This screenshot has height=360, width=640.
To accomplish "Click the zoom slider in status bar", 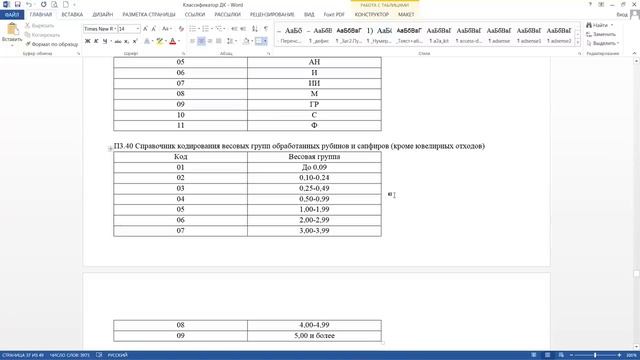I will pos(596,355).
